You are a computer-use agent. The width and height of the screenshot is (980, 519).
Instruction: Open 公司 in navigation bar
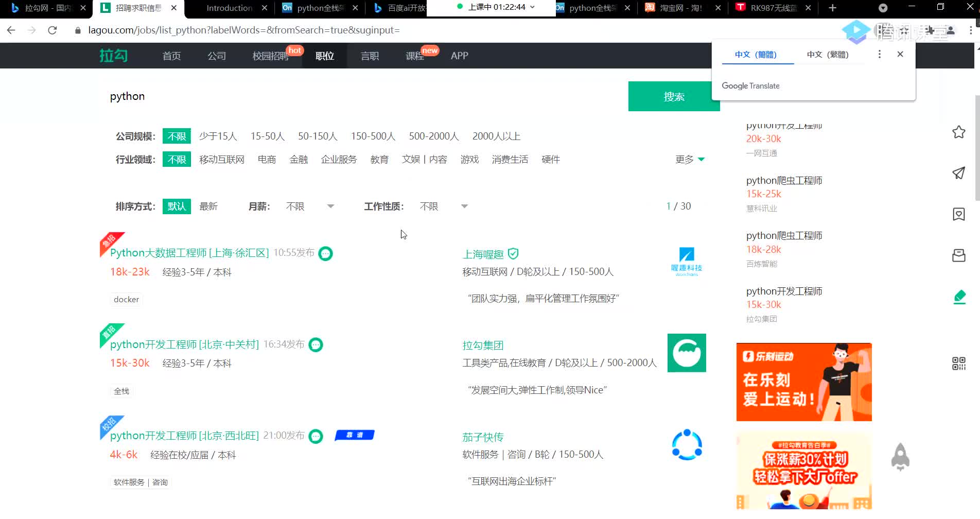(x=217, y=56)
